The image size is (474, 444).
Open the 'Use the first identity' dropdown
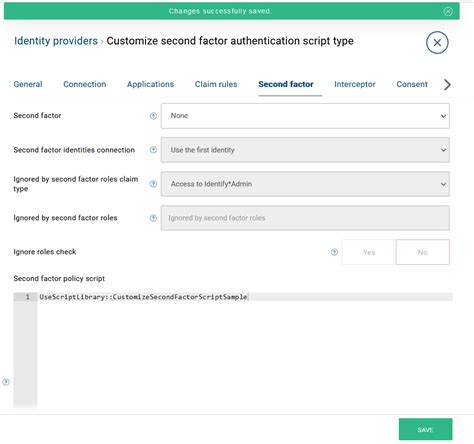(x=305, y=150)
